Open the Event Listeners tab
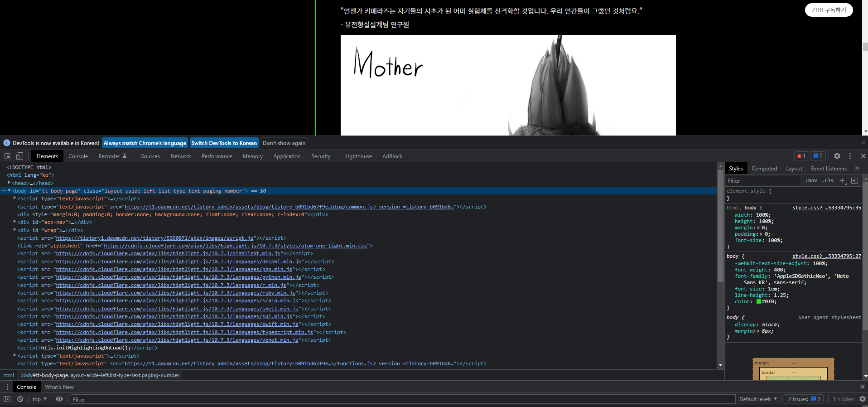Screen dimensions: 868x407 click(829, 168)
